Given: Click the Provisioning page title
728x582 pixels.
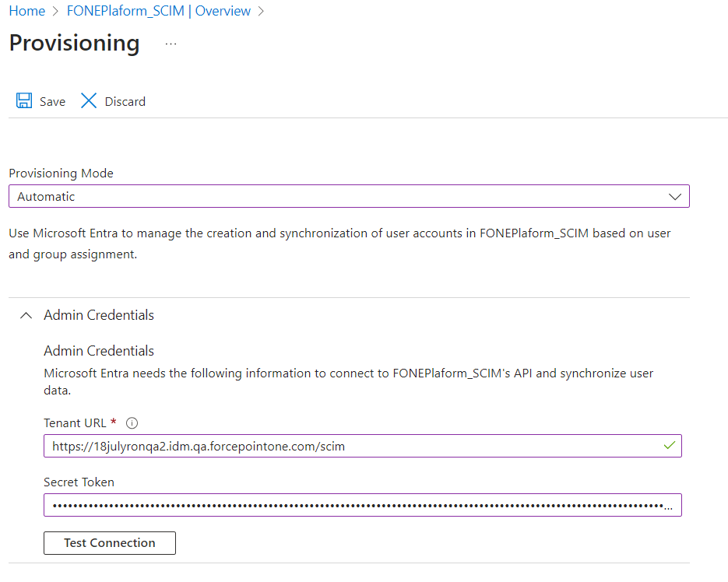Looking at the screenshot, I should tap(74, 44).
